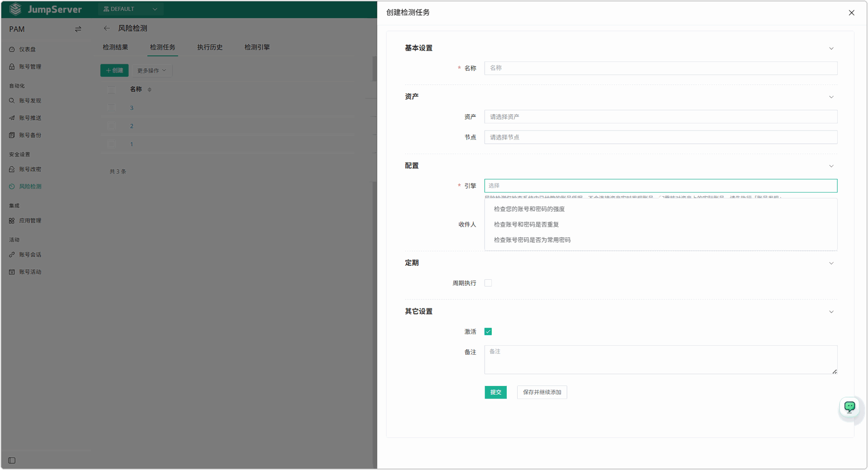Uncheck the 激活 checkbox

point(488,332)
